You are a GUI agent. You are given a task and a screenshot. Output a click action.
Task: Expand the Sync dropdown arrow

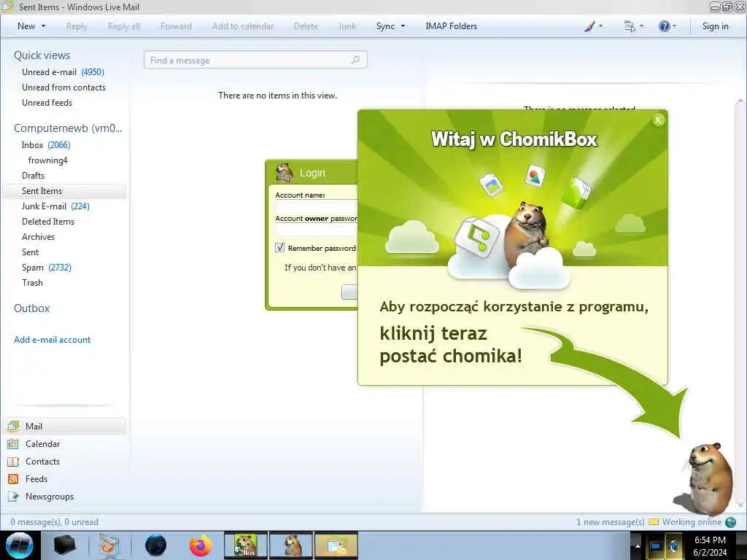[x=403, y=26]
